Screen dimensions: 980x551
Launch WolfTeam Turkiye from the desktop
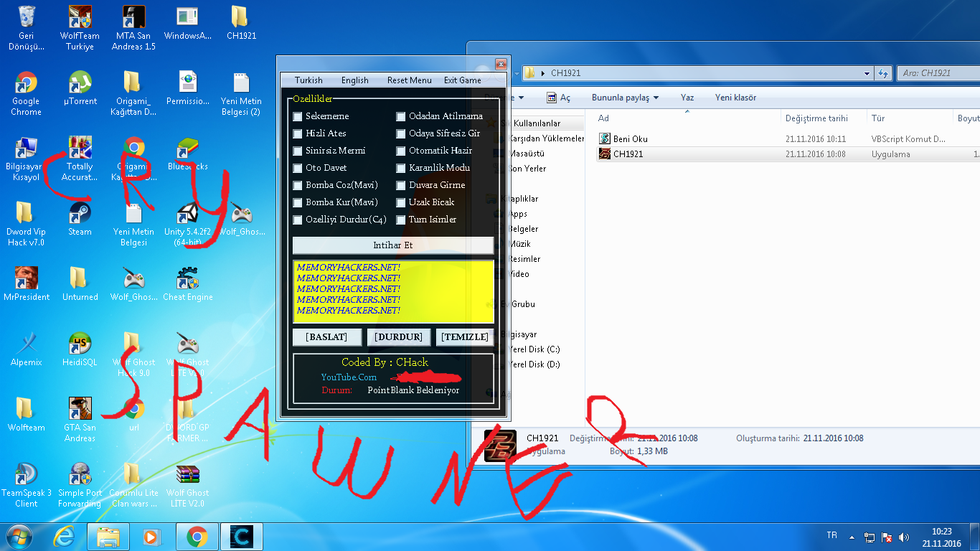(x=80, y=27)
